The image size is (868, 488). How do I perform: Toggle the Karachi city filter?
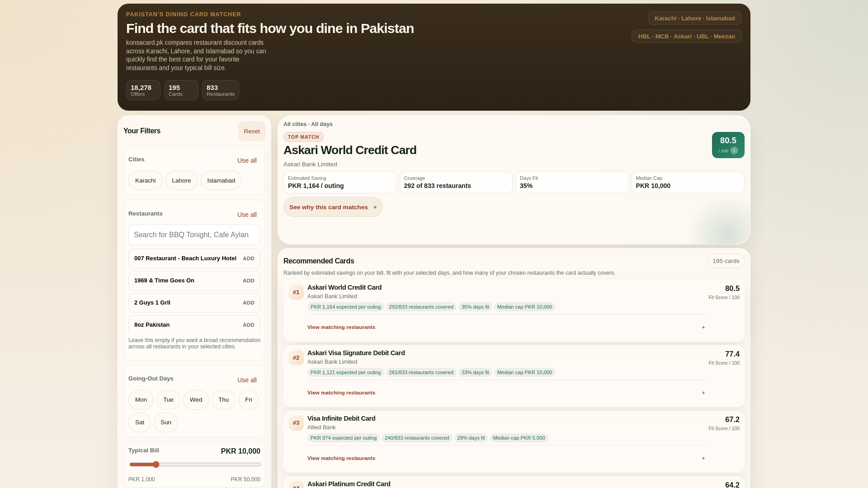[x=146, y=180]
